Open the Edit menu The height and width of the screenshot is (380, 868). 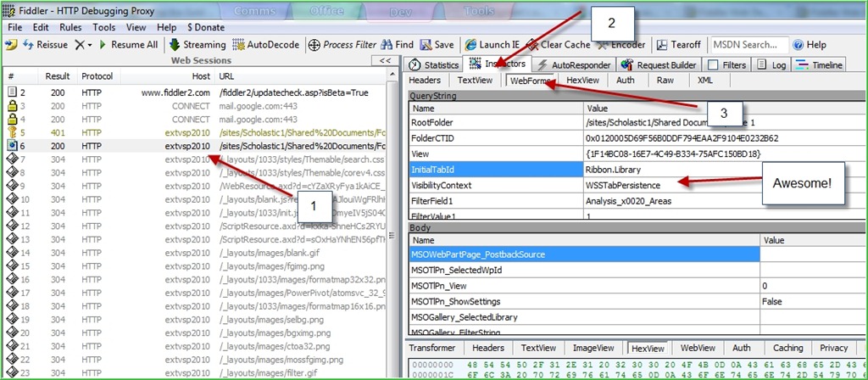[41, 27]
